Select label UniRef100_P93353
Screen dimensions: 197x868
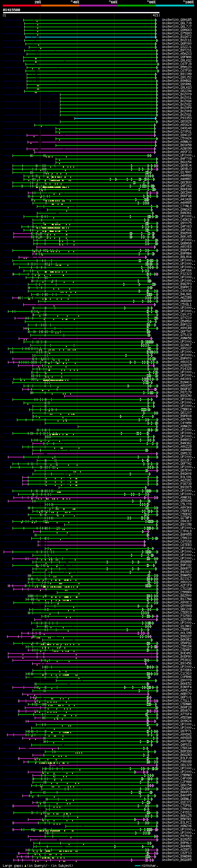tap(177, 118)
